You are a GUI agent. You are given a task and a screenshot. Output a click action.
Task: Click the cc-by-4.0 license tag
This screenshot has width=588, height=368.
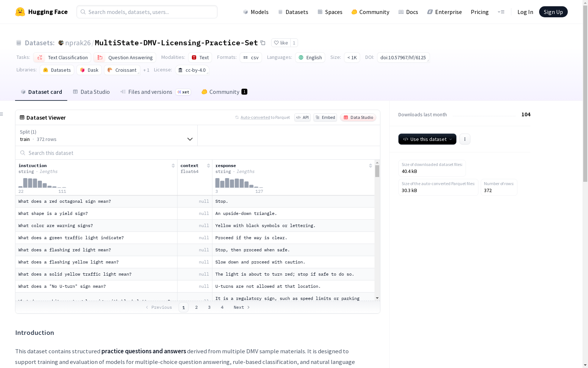pos(192,70)
